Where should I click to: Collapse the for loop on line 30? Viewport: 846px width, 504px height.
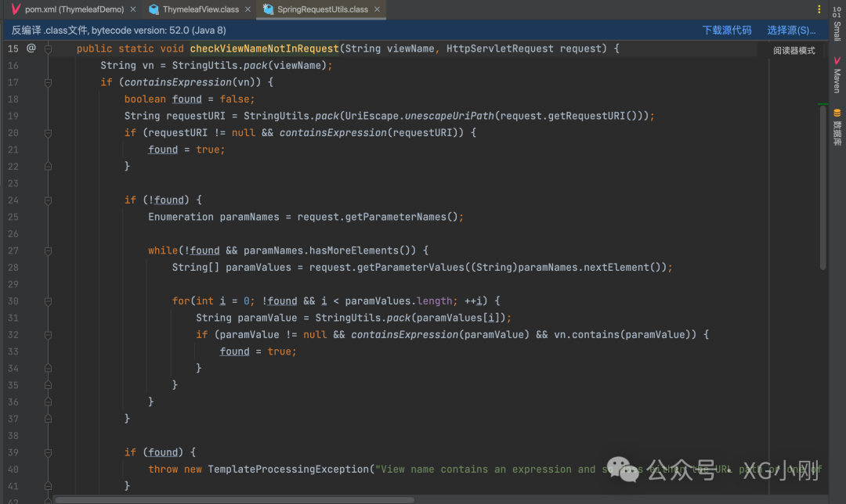[48, 301]
